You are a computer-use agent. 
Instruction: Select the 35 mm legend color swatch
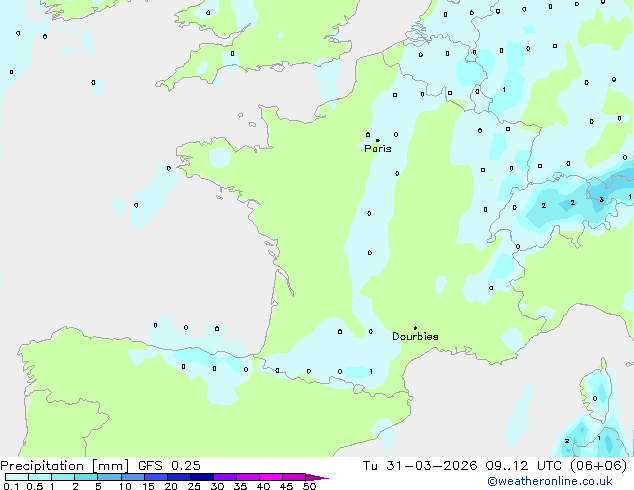248,477
